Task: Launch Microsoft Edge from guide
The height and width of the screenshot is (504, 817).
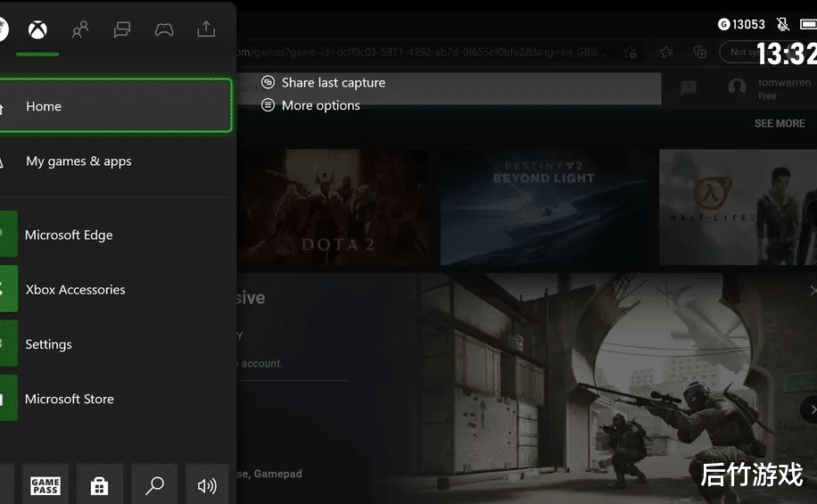Action: [115, 235]
